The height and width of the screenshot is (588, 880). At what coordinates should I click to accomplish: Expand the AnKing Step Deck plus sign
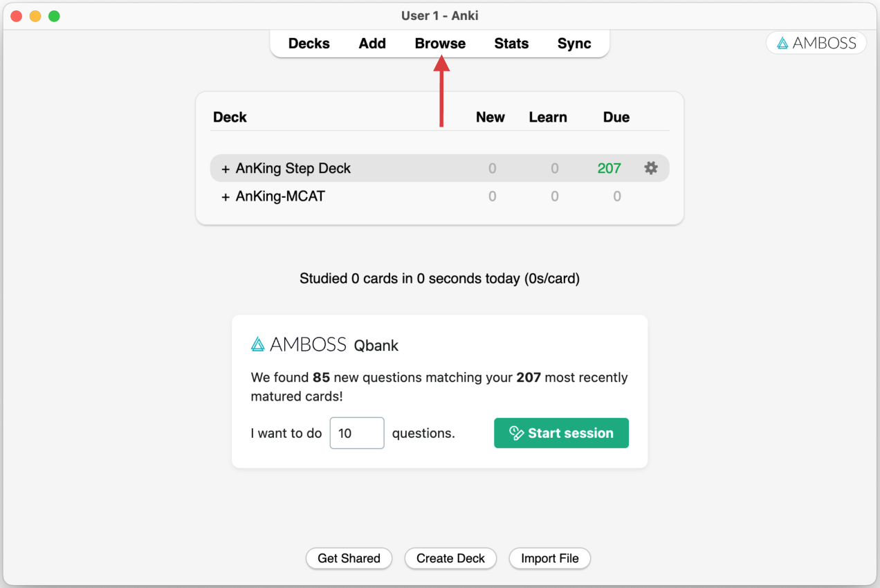click(x=226, y=169)
